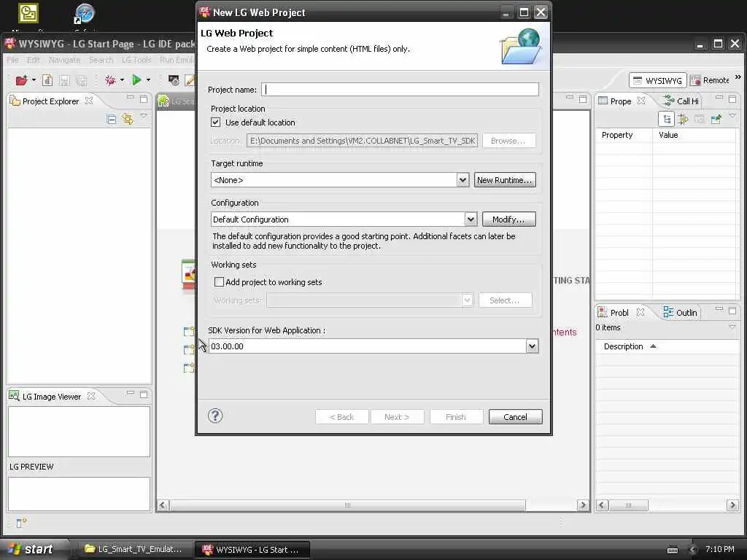Click the Save icon in IDE toolbar

click(x=64, y=80)
